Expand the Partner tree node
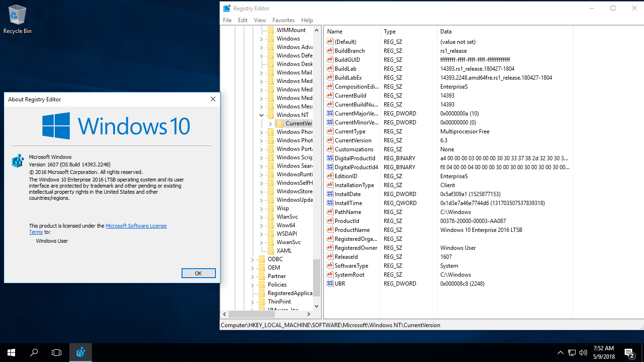The image size is (644, 362). point(253,276)
